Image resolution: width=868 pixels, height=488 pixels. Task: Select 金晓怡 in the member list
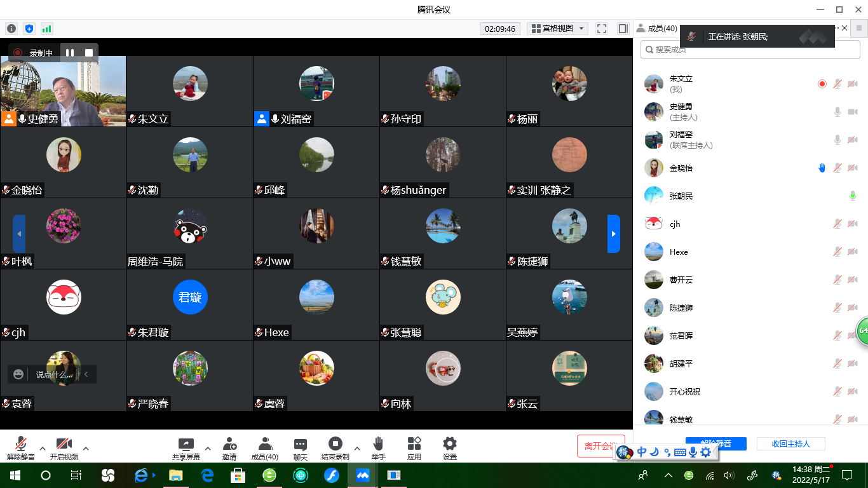coord(681,168)
